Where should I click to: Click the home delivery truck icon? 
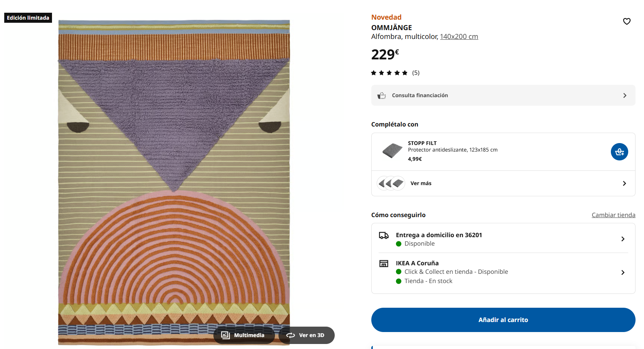(384, 236)
